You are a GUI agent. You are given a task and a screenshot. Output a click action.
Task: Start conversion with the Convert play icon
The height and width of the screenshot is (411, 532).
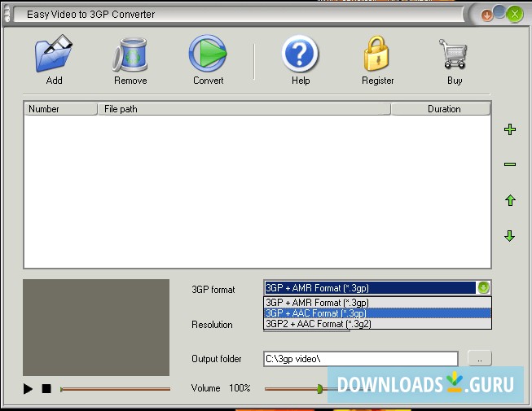208,53
